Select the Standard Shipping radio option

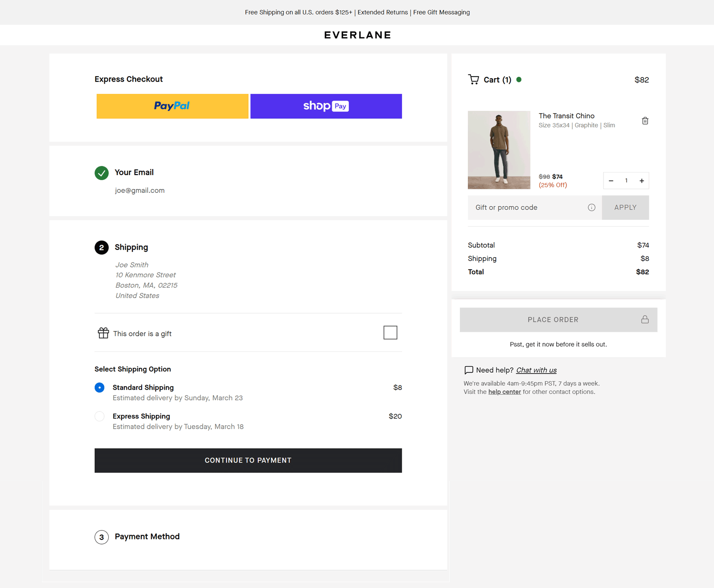tap(99, 388)
